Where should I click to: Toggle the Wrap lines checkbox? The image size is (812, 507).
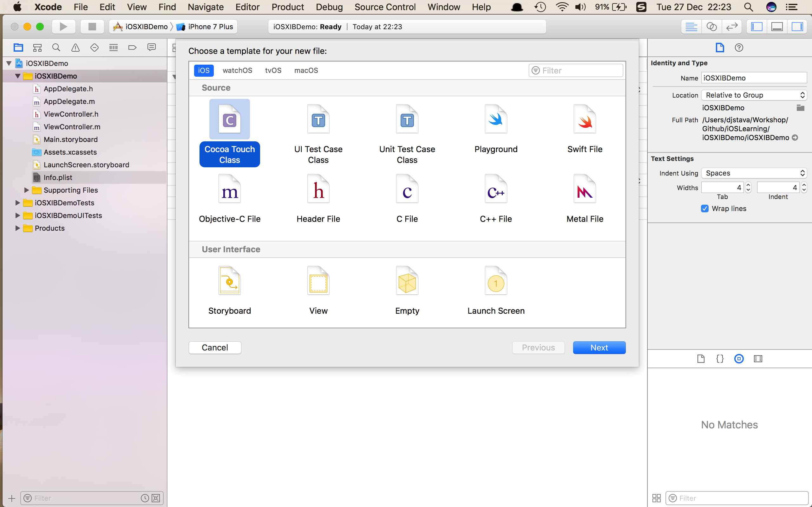704,209
